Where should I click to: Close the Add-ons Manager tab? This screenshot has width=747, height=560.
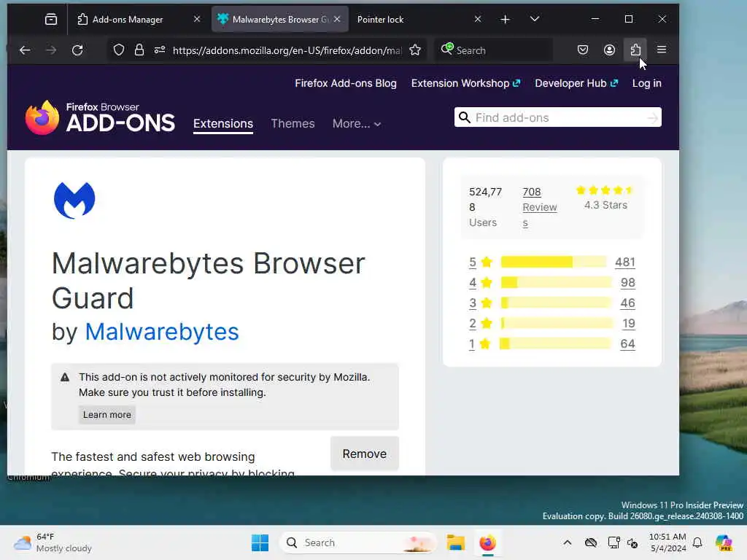[x=197, y=19]
